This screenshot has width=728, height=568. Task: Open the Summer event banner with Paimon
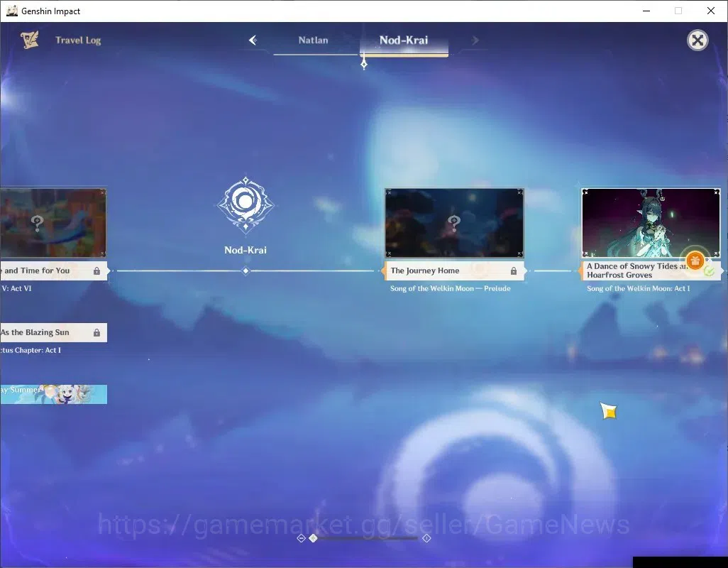tap(53, 394)
